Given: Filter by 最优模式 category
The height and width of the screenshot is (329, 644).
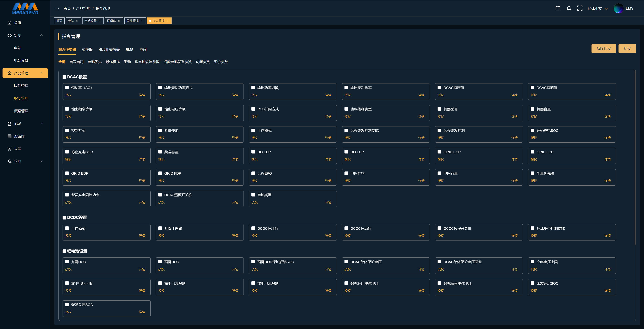Looking at the screenshot, I should pyautogui.click(x=113, y=62).
